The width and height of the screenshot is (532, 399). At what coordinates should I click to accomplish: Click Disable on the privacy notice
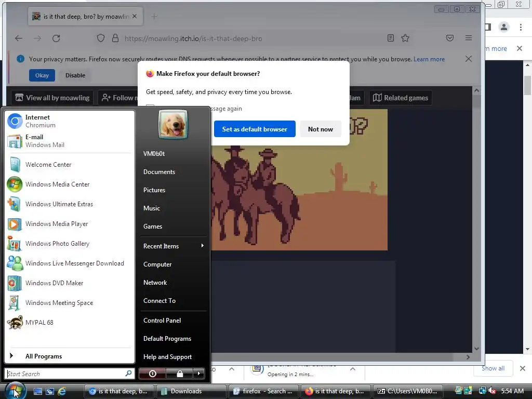click(75, 75)
